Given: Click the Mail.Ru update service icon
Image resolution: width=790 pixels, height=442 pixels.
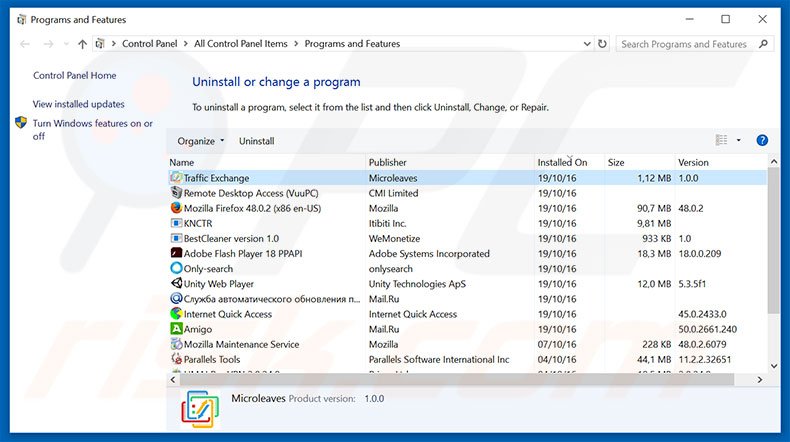Looking at the screenshot, I should click(x=176, y=298).
